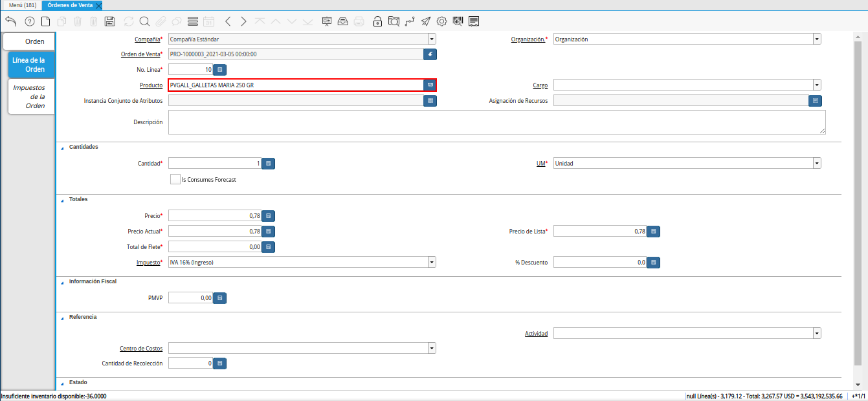Expand the Impuesto dropdown list
Screen dimensions: 868x401
click(432, 263)
